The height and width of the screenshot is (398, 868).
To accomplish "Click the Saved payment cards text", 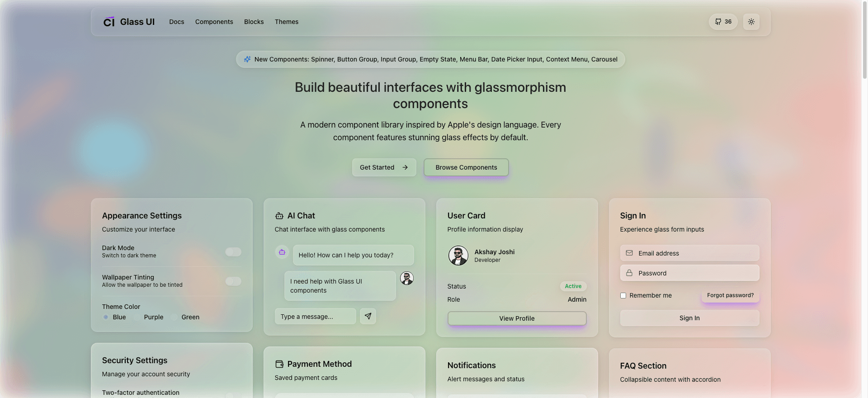I will click(x=306, y=378).
